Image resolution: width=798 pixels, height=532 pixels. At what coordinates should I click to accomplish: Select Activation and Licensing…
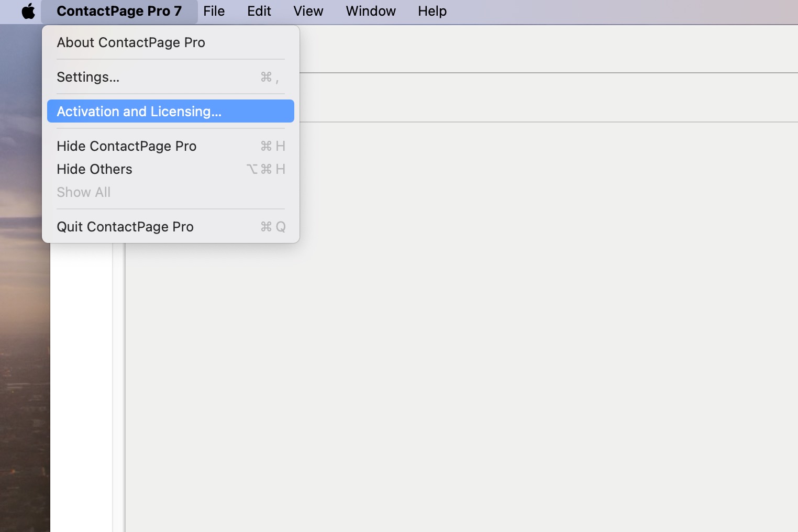pyautogui.click(x=139, y=112)
